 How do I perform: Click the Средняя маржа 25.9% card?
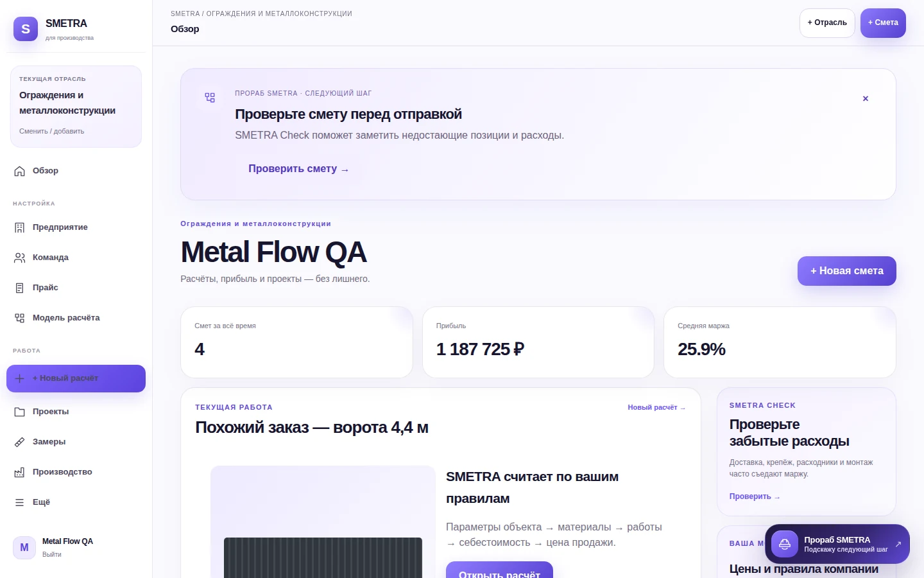[780, 342]
